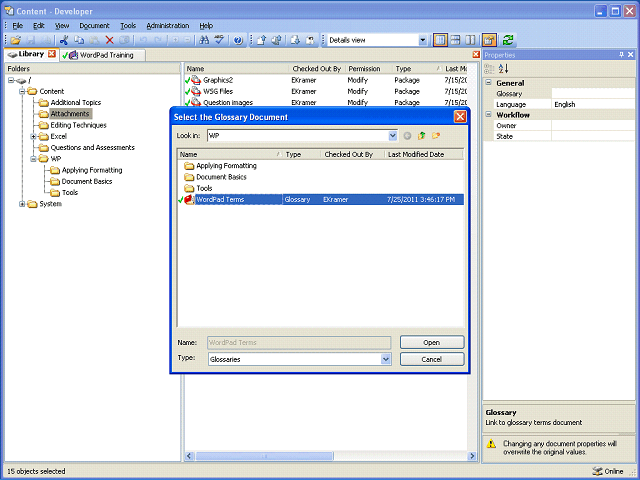Open the File menu
640x480 pixels.
click(x=18, y=26)
